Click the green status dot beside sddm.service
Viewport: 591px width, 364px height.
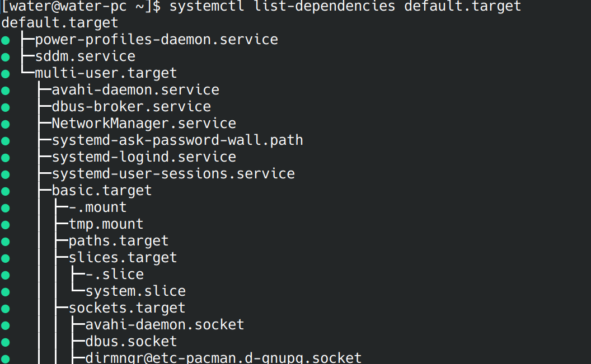6,57
